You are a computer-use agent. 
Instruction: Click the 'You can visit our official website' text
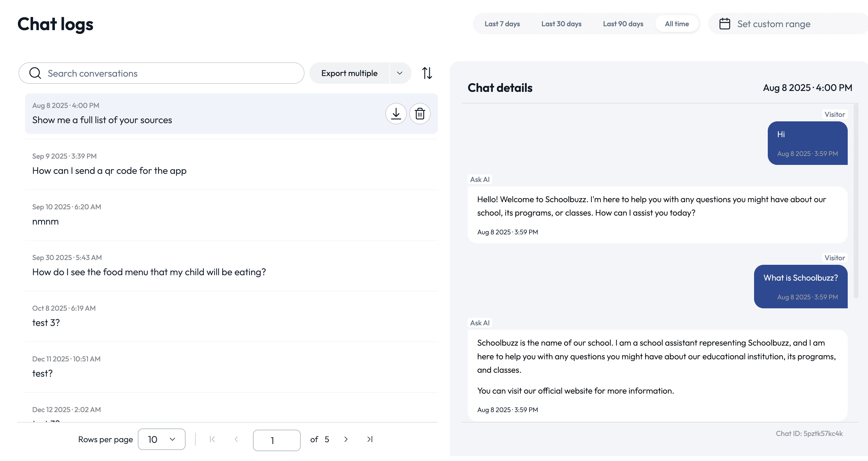click(575, 391)
